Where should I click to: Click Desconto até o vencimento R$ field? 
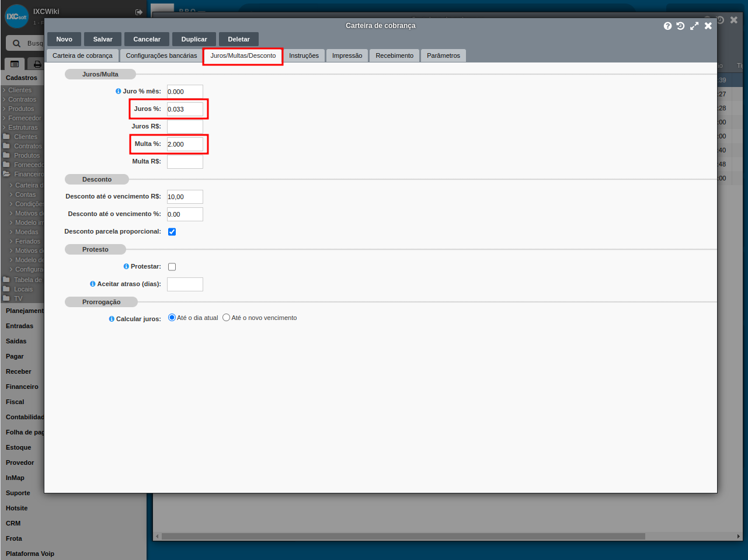coord(185,197)
